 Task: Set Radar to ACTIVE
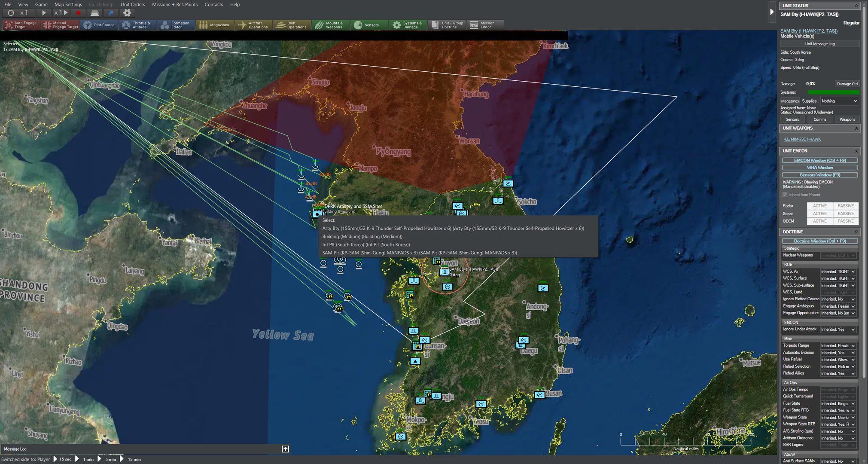[x=819, y=206]
